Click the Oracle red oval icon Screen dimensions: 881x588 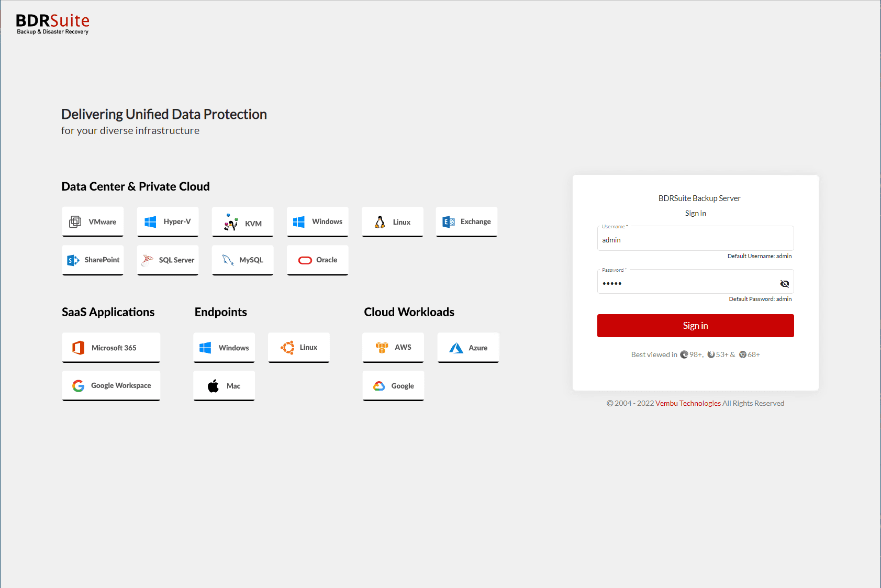pos(305,260)
